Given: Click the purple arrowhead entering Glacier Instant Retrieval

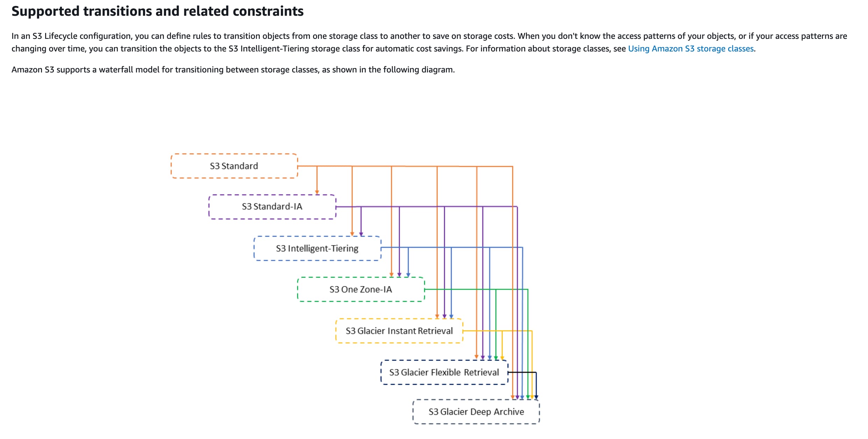Looking at the screenshot, I should click(444, 316).
